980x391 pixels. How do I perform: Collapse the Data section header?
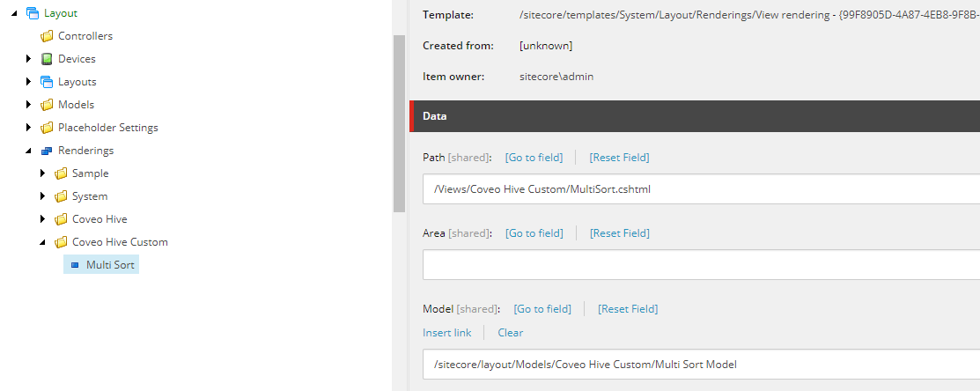pos(695,115)
